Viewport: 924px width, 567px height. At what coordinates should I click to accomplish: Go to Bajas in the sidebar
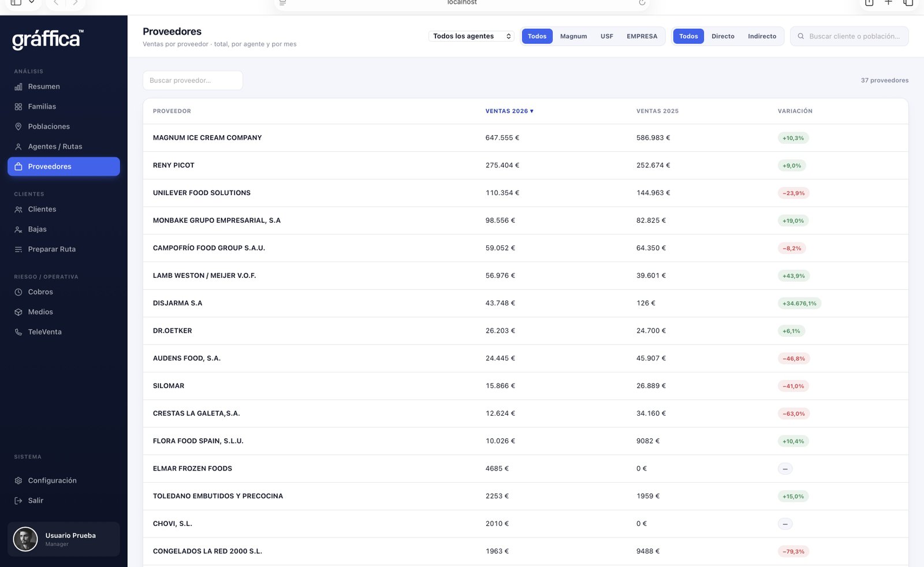tap(64, 229)
